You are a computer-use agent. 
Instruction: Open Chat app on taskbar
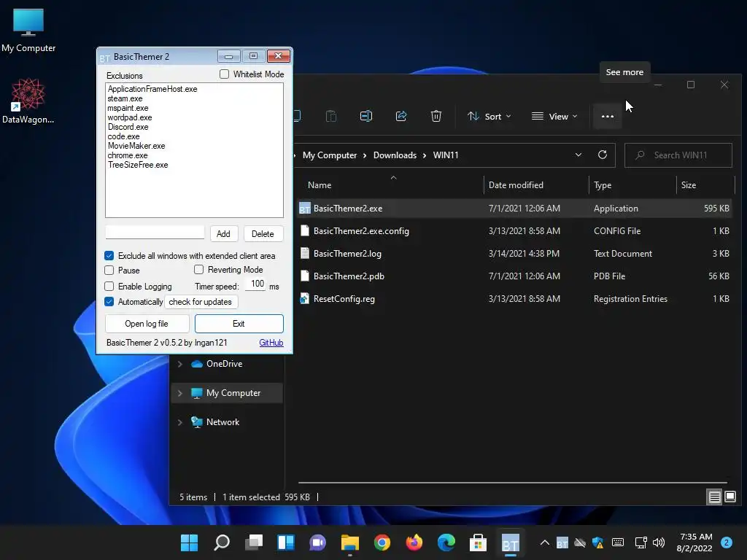tap(318, 542)
